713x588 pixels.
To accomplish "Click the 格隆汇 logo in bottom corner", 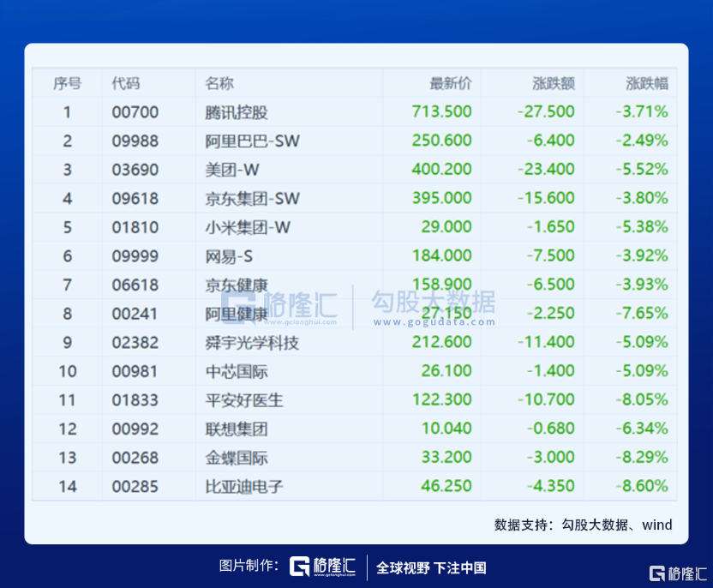I will click(x=678, y=573).
